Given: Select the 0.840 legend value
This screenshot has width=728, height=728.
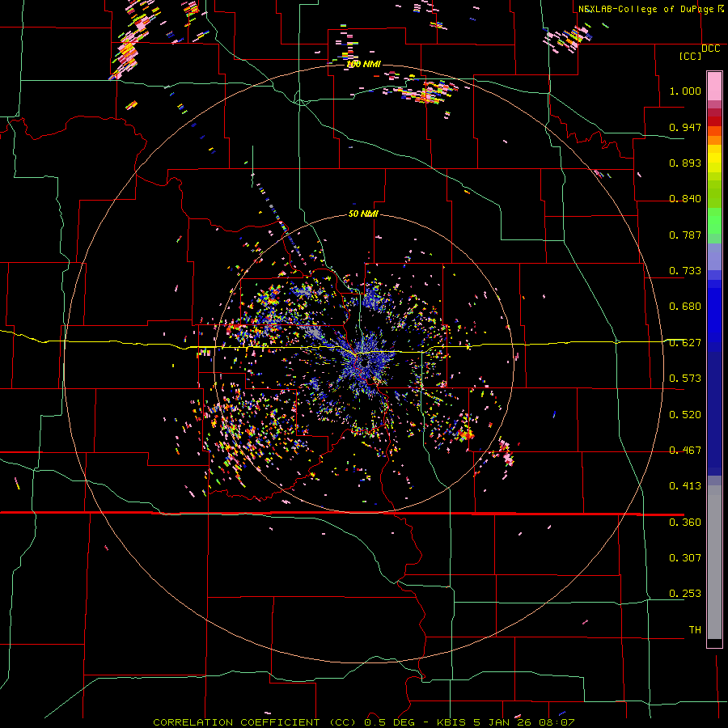Looking at the screenshot, I should coord(685,199).
